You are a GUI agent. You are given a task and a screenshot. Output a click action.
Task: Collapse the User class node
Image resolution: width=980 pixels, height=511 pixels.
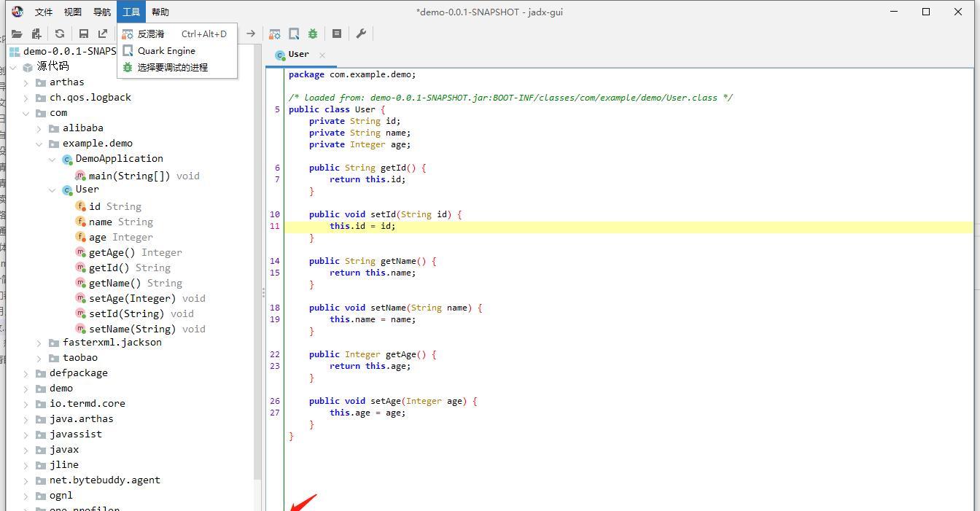click(x=52, y=190)
